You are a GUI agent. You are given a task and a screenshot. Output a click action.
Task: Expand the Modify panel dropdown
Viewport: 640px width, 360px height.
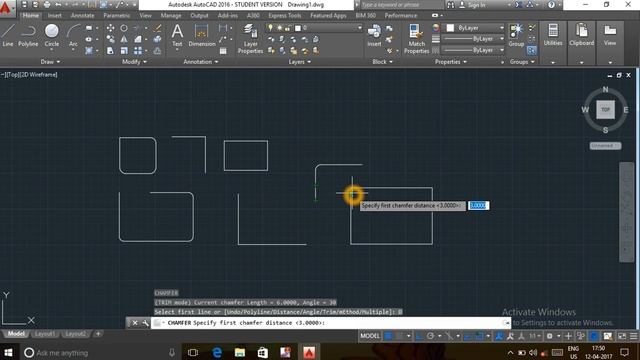[134, 62]
